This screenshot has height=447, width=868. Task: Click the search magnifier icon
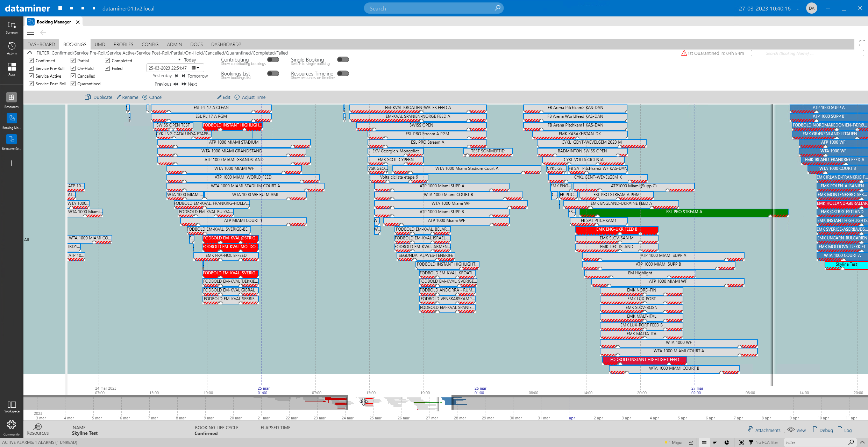coord(497,8)
